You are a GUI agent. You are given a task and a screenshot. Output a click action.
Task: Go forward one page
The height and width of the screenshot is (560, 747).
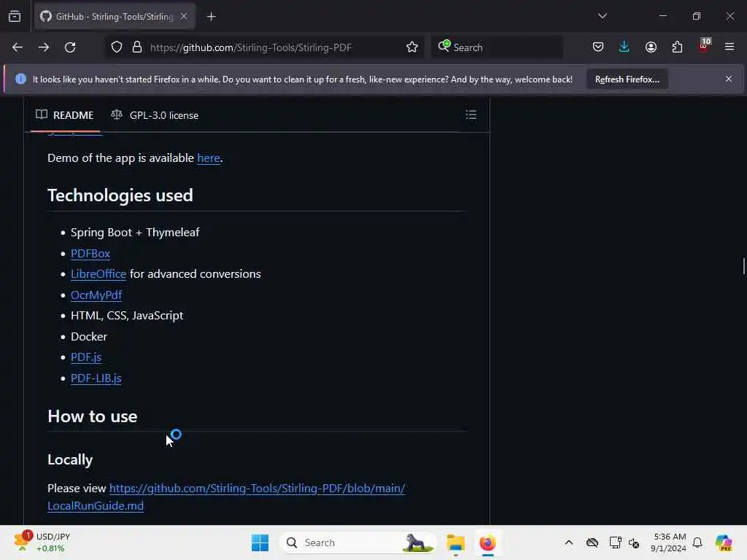pyautogui.click(x=44, y=47)
